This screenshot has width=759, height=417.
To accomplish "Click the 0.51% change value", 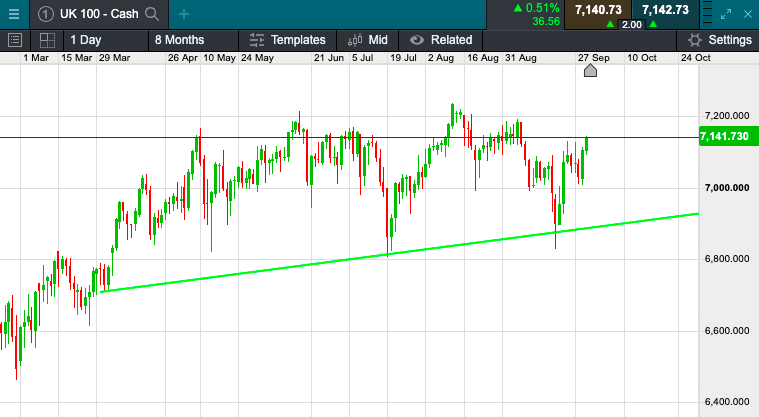I will [x=542, y=8].
